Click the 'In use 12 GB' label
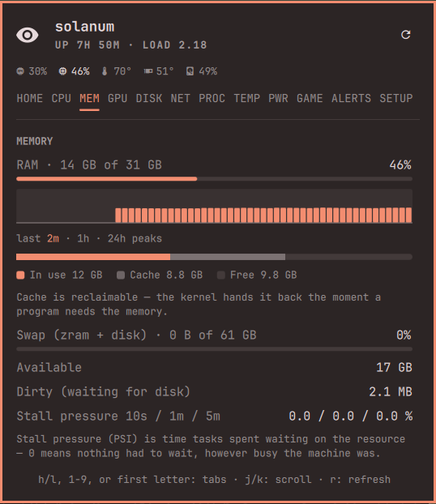Viewport: 436px width, 504px height. [x=66, y=275]
